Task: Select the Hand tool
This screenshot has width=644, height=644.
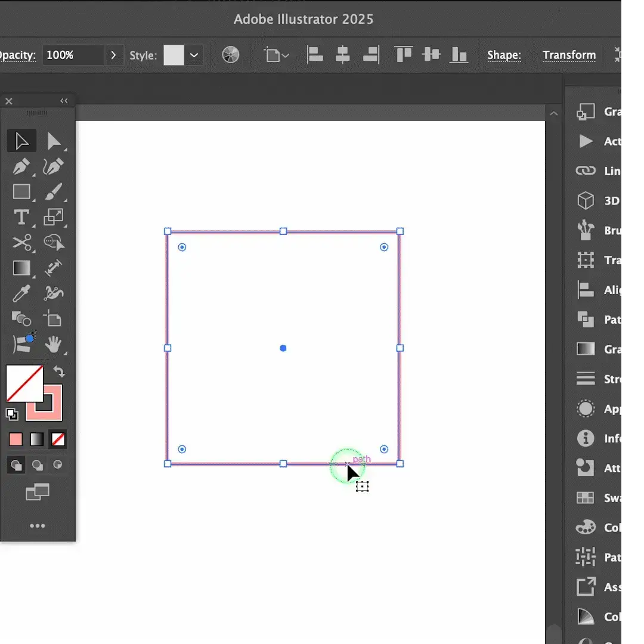Action: click(x=55, y=345)
